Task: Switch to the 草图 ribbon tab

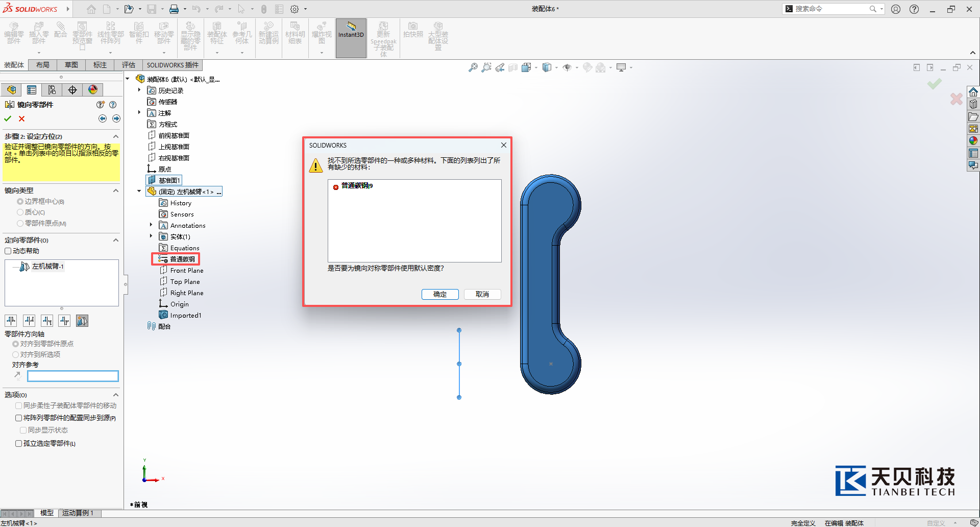Action: pyautogui.click(x=71, y=65)
